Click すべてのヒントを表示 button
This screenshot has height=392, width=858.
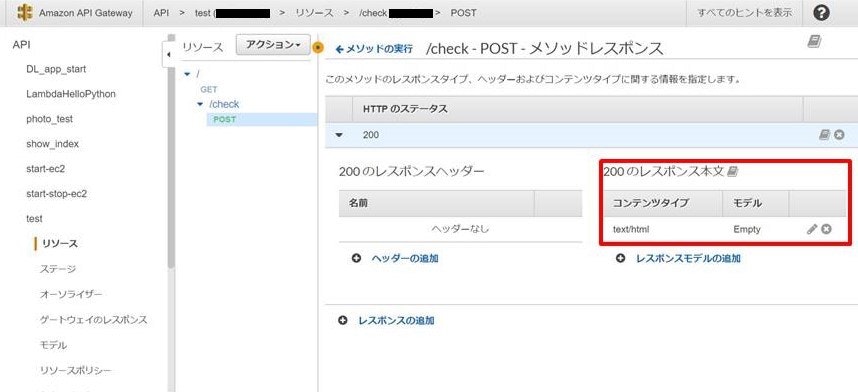(x=744, y=13)
